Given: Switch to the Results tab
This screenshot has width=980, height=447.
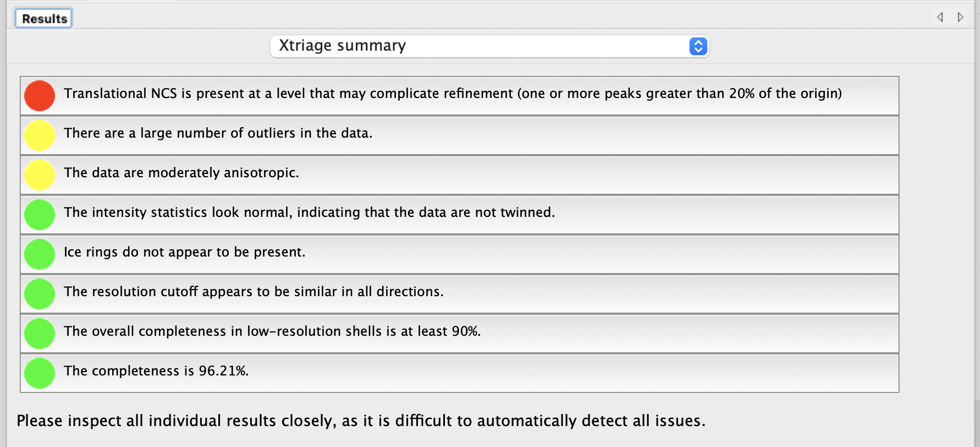Looking at the screenshot, I should (44, 19).
